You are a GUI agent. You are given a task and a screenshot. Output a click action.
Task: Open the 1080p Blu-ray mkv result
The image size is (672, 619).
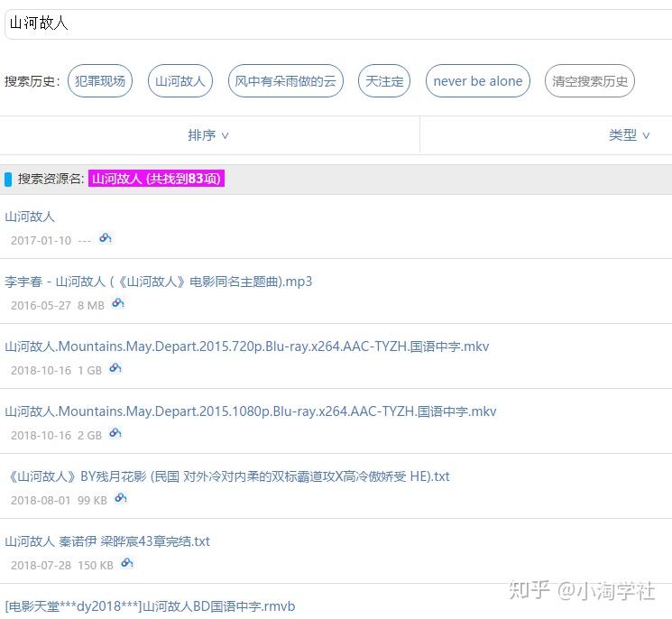(x=251, y=411)
